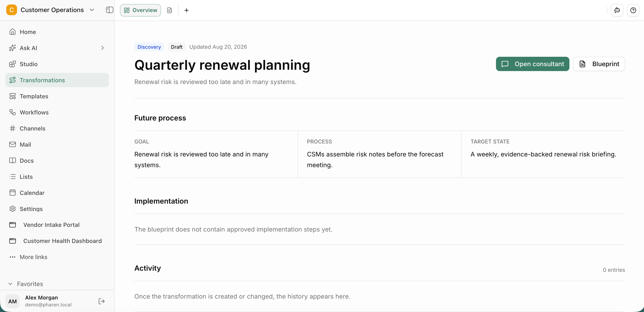Switch to the Overview tab
Image resolution: width=644 pixels, height=312 pixels.
pos(140,10)
